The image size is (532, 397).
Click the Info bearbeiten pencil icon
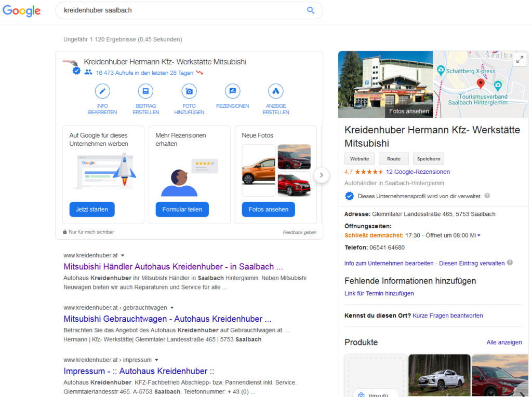(102, 91)
